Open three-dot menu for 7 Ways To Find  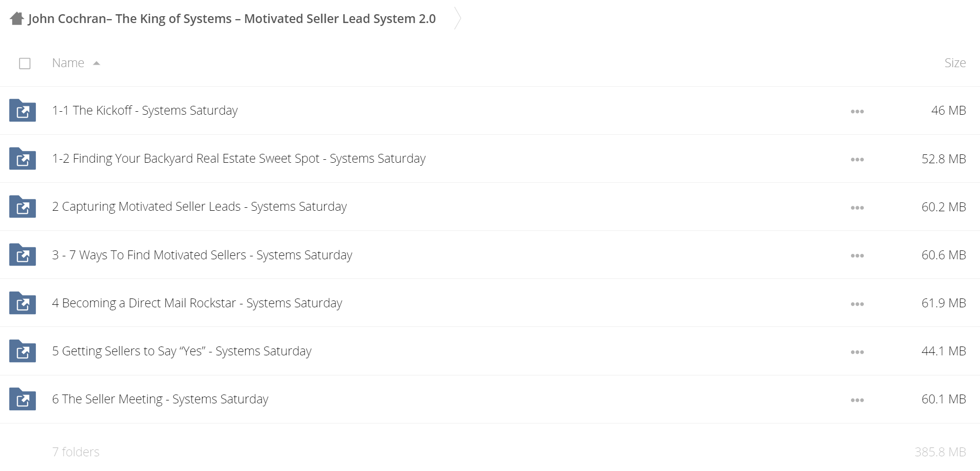point(857,256)
